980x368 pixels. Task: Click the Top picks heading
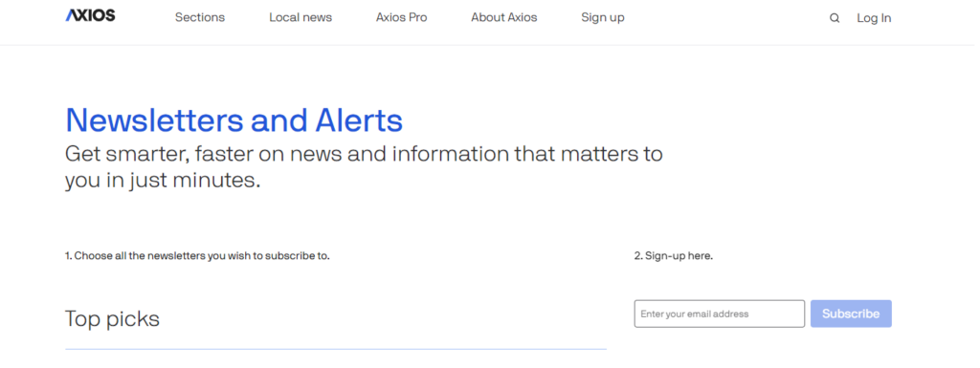[113, 318]
